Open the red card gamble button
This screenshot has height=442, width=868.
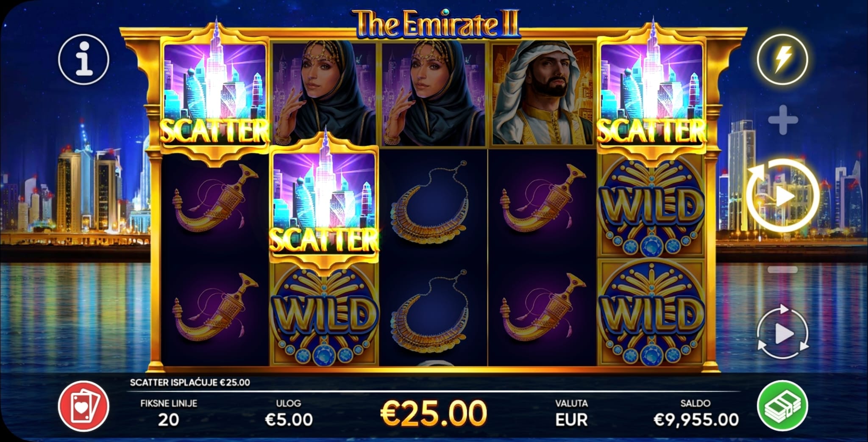coord(84,406)
